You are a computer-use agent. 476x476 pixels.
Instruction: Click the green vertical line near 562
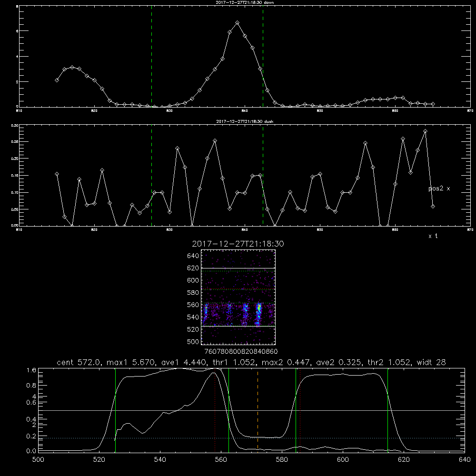(x=228, y=410)
